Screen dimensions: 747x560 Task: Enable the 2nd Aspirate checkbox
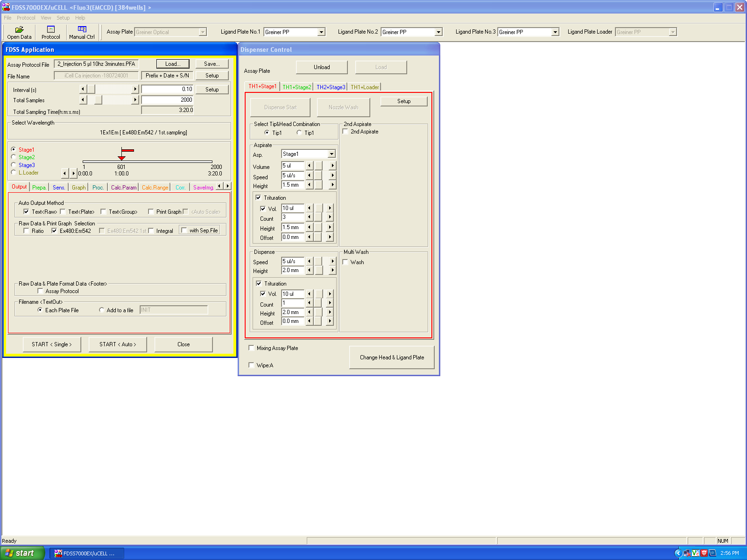(x=345, y=132)
